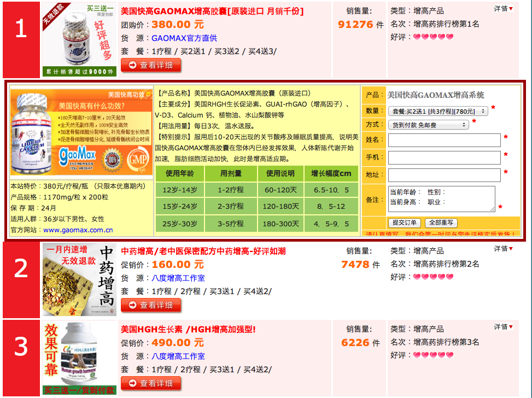Click heart rating icons for rank 1
Screen dimensions: 532x398
point(433,37)
